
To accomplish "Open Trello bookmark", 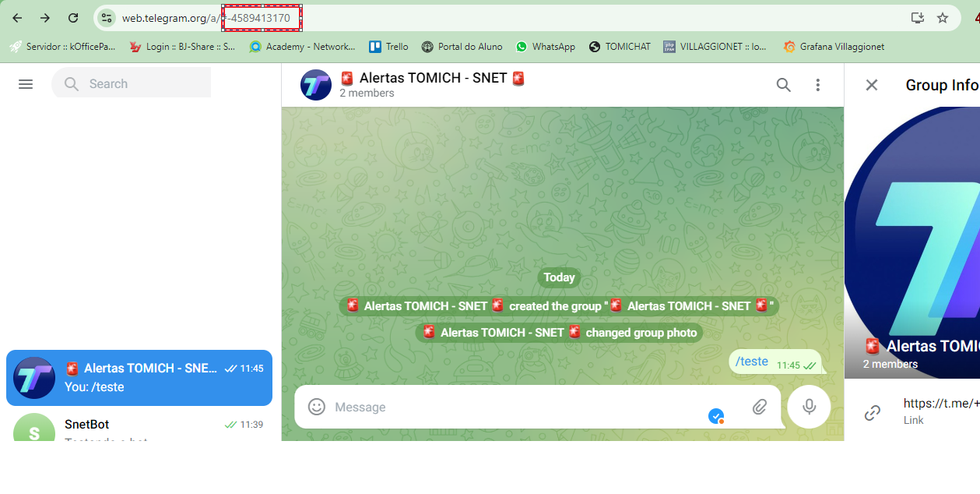I will (x=388, y=47).
